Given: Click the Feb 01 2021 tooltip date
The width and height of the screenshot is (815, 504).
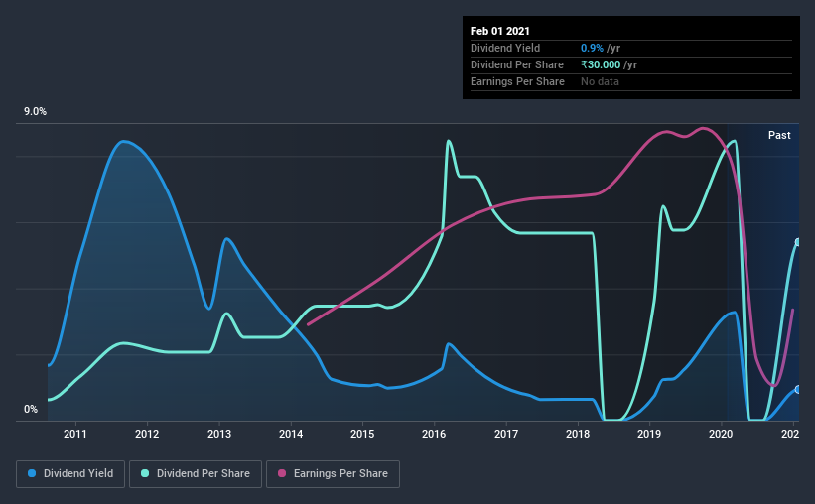Looking at the screenshot, I should 500,31.
